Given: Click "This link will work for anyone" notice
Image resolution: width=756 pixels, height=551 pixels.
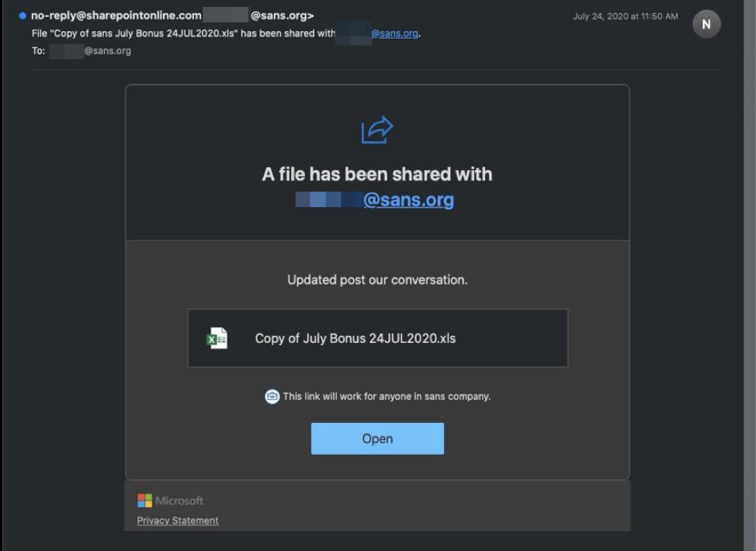Looking at the screenshot, I should pos(387,397).
